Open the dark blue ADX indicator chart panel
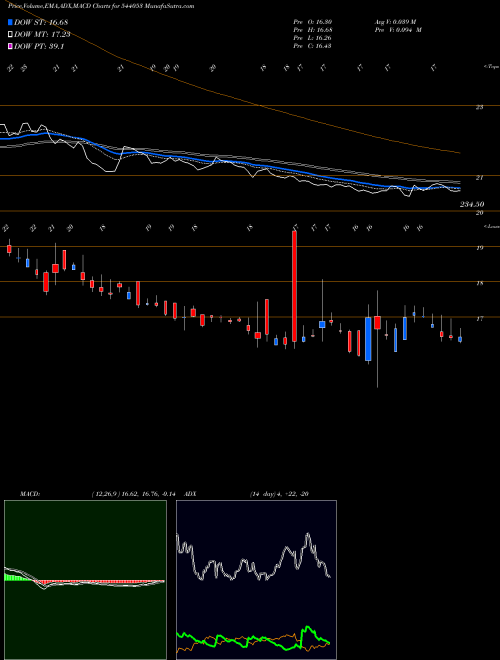This screenshot has width=500, height=660. tap(256, 580)
